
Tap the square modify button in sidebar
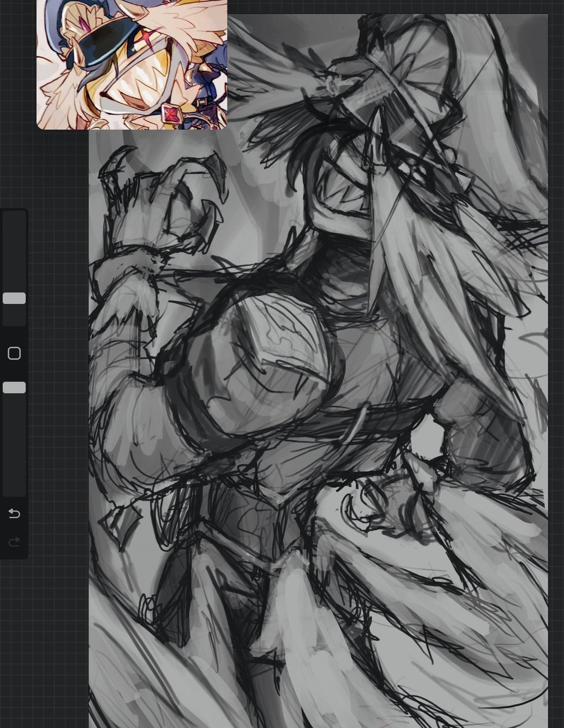[14, 354]
